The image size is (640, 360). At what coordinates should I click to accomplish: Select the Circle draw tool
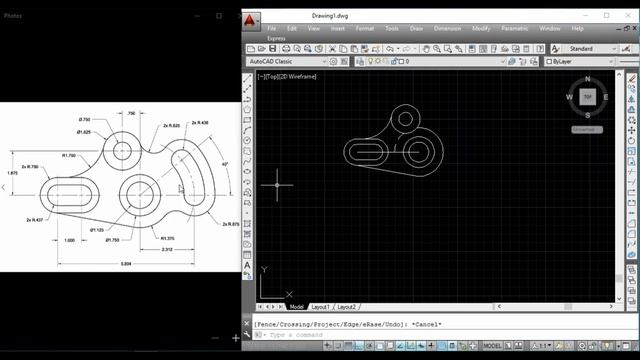pos(247,140)
